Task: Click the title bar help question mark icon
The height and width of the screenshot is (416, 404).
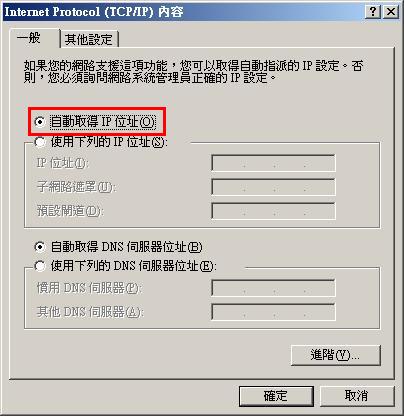Action: tap(373, 12)
